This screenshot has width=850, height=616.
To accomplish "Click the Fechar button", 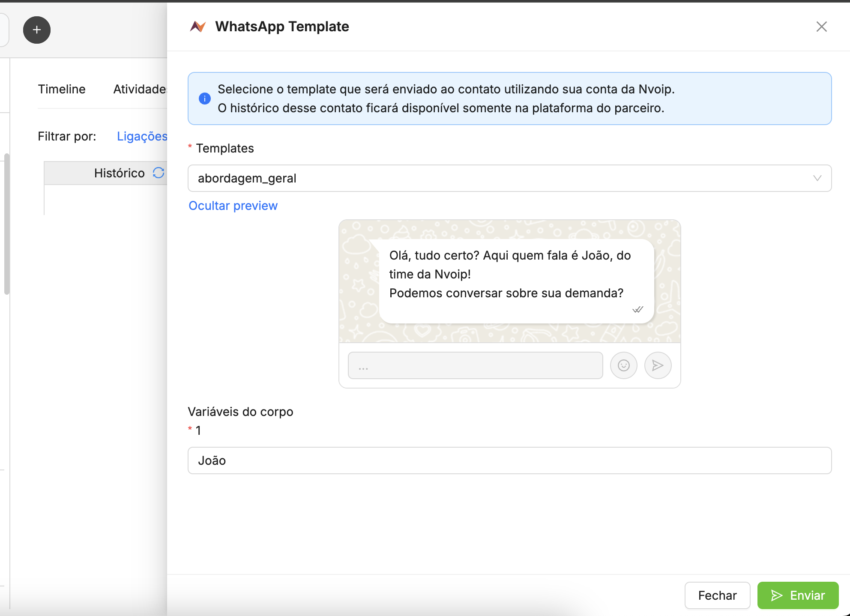I will coord(717,595).
